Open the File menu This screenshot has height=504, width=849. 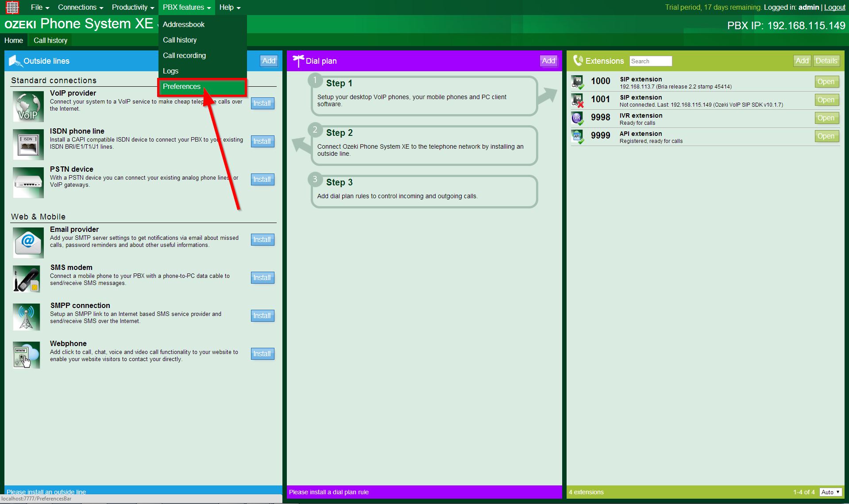click(40, 7)
